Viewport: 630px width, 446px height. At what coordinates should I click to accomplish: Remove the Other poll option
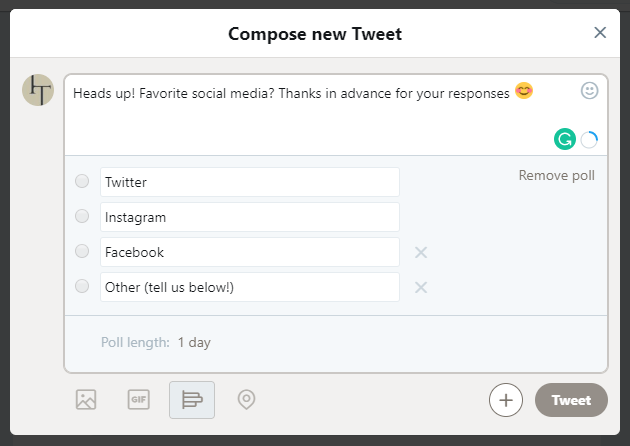click(x=421, y=287)
